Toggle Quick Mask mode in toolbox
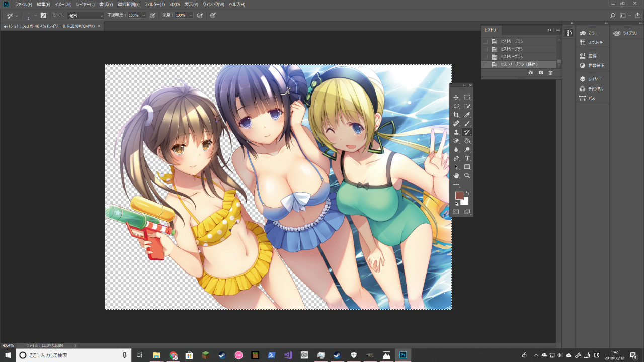 pyautogui.click(x=456, y=212)
